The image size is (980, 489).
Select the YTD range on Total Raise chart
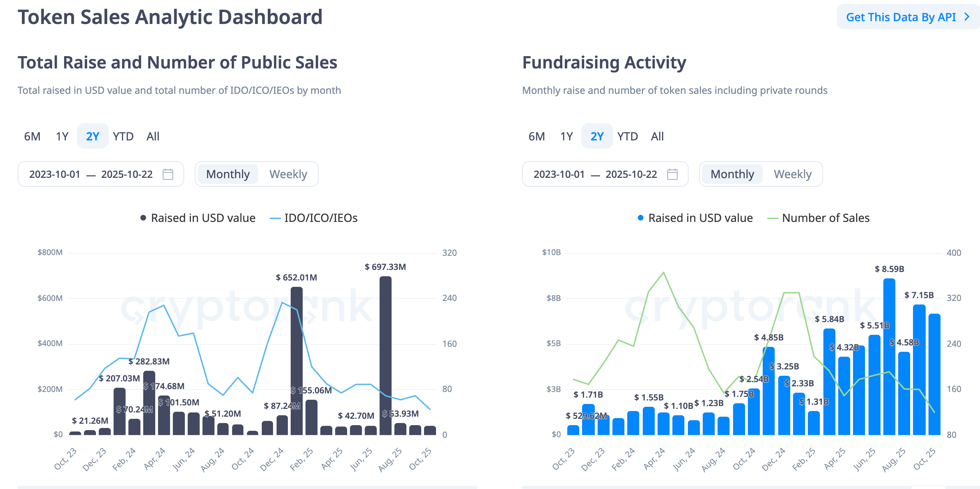coord(123,136)
